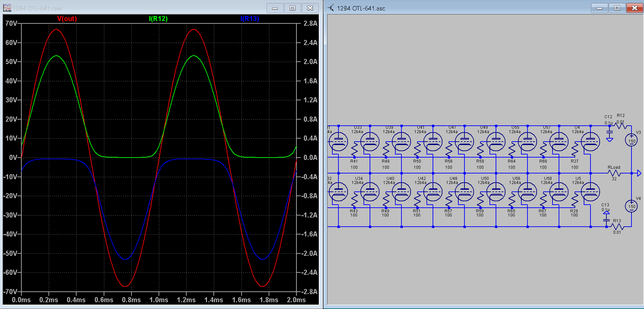Minimize the 12B4 OTL-641.raw waveform window
The height and width of the screenshot is (309, 644).
tap(275, 8)
